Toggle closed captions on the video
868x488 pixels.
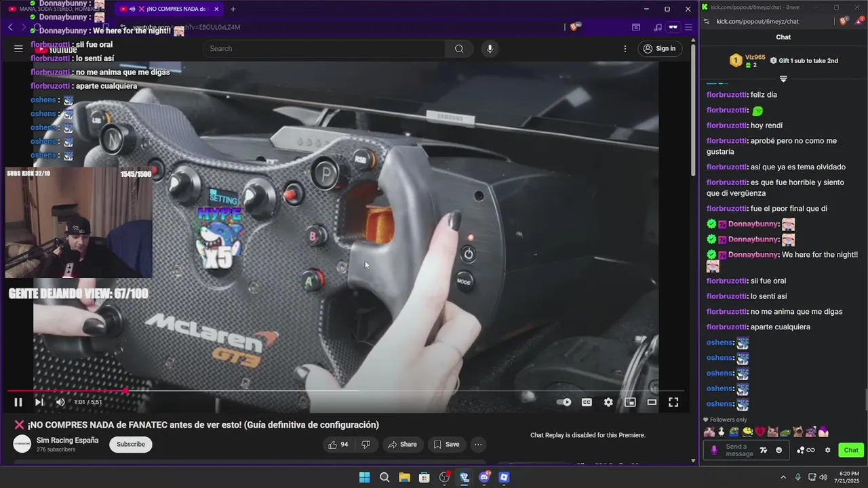pyautogui.click(x=587, y=402)
